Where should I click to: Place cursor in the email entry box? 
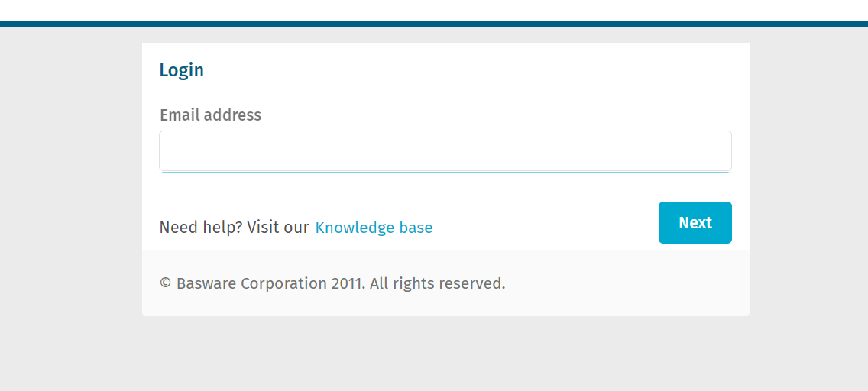pyautogui.click(x=445, y=151)
